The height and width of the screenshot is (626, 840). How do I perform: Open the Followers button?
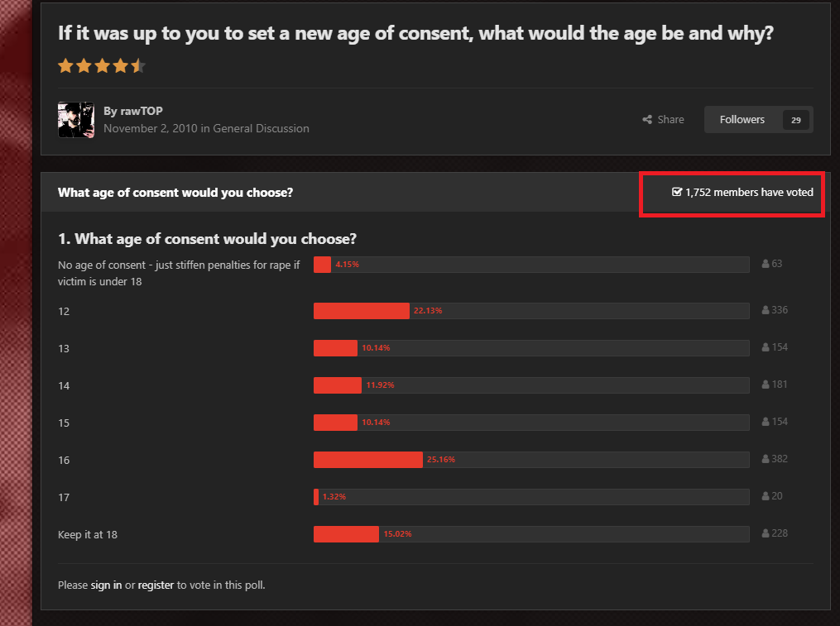pos(759,119)
